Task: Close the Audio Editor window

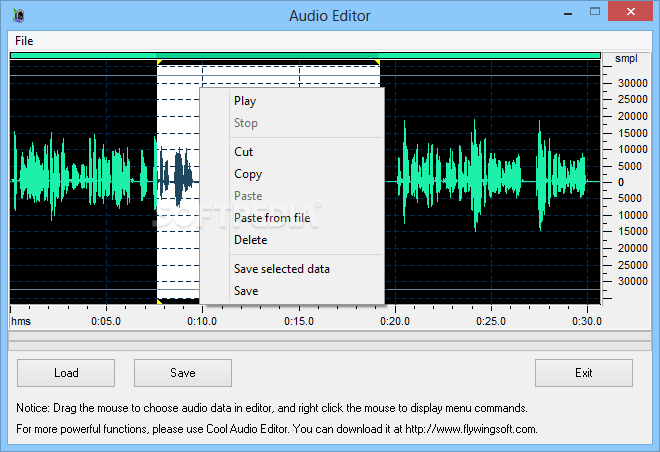Action: (631, 12)
